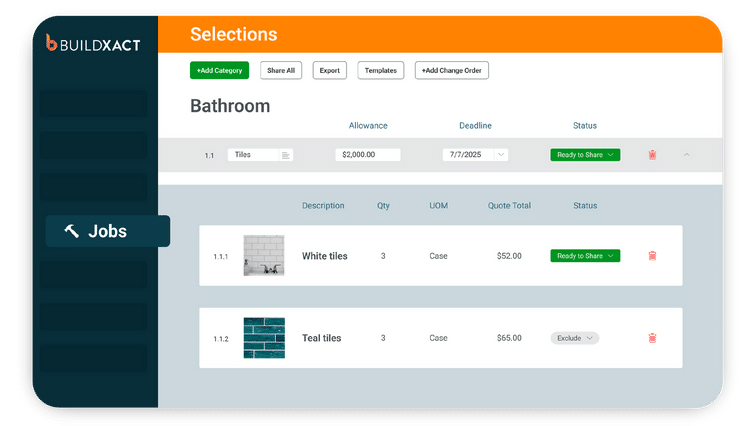Delete the Tiles category row
Image resolution: width=752 pixels, height=426 pixels.
[652, 155]
